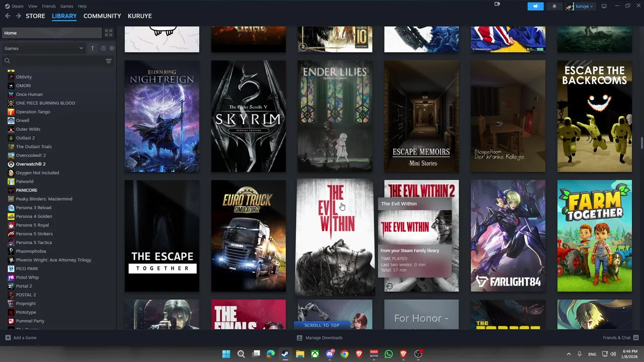This screenshot has height=362, width=644.
Task: Click the screen capture icon in title bar
Action: click(x=497, y=4)
